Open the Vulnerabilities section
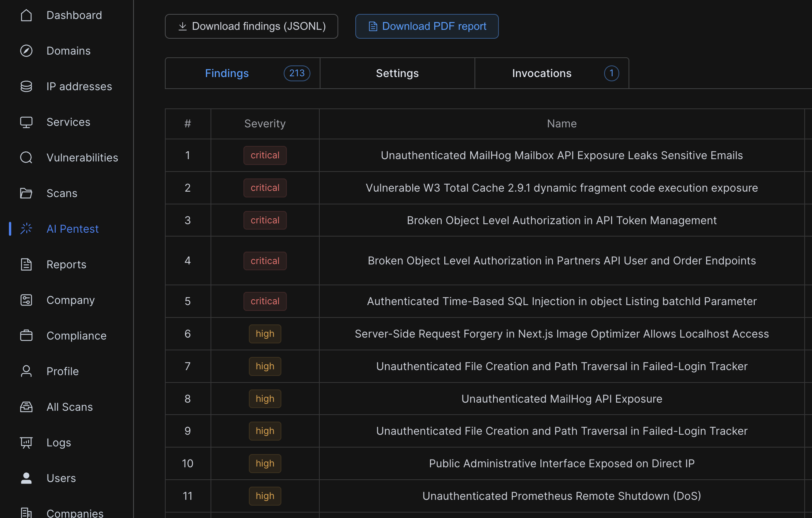The image size is (812, 518). 82,158
